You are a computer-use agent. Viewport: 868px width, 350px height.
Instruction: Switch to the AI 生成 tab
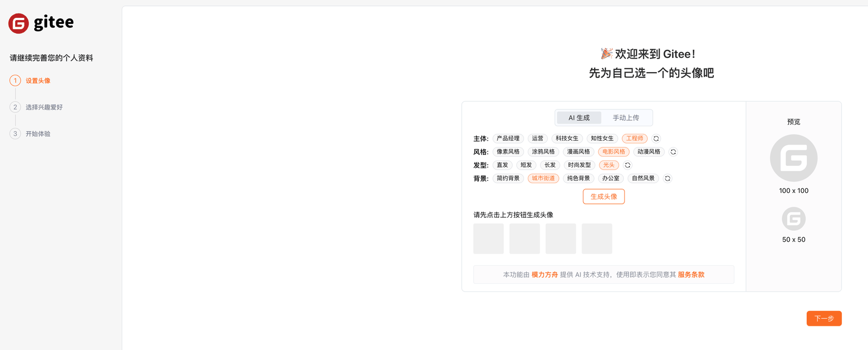579,118
